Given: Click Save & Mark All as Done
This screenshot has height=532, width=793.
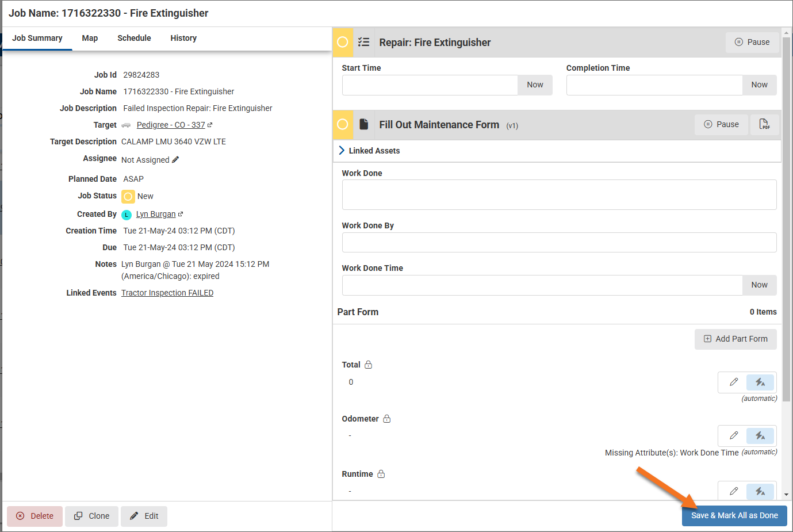Looking at the screenshot, I should pyautogui.click(x=734, y=515).
